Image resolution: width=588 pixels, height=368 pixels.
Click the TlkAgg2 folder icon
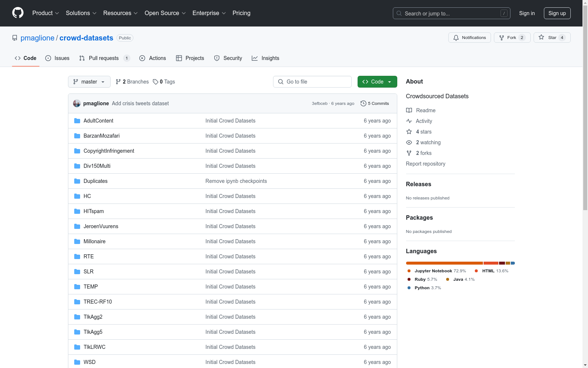point(77,317)
